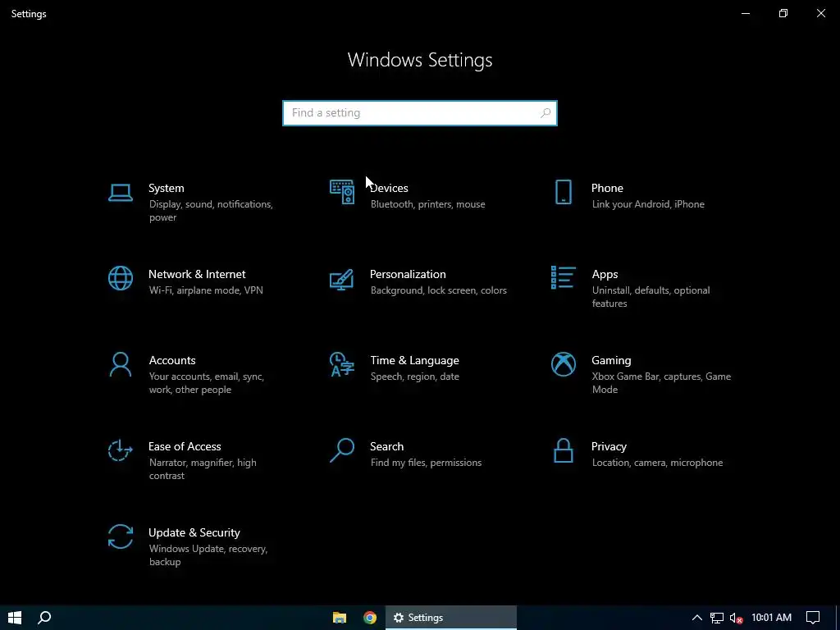This screenshot has height=630, width=840.
Task: Show hidden system tray icons
Action: tap(697, 618)
